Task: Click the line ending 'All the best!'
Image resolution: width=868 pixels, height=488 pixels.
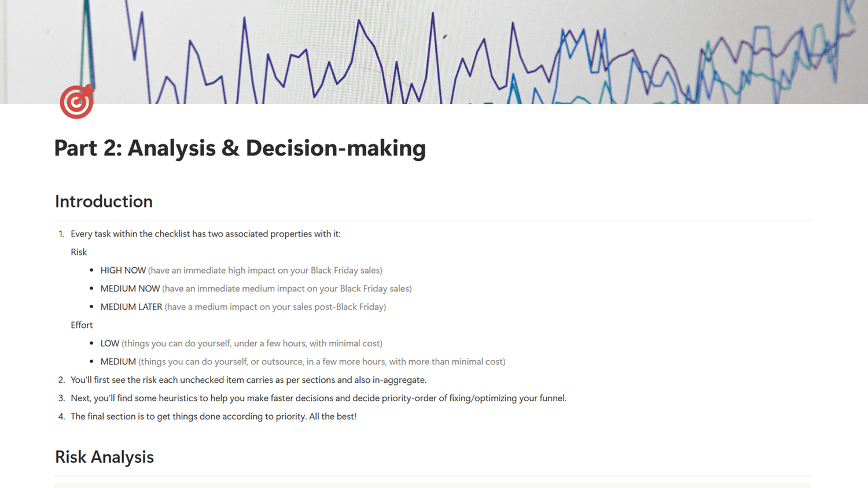Action: (213, 416)
